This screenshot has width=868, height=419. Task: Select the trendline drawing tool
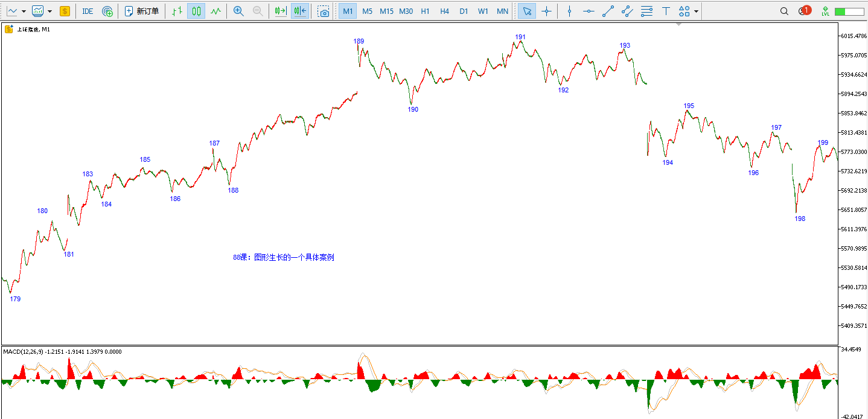click(x=608, y=11)
